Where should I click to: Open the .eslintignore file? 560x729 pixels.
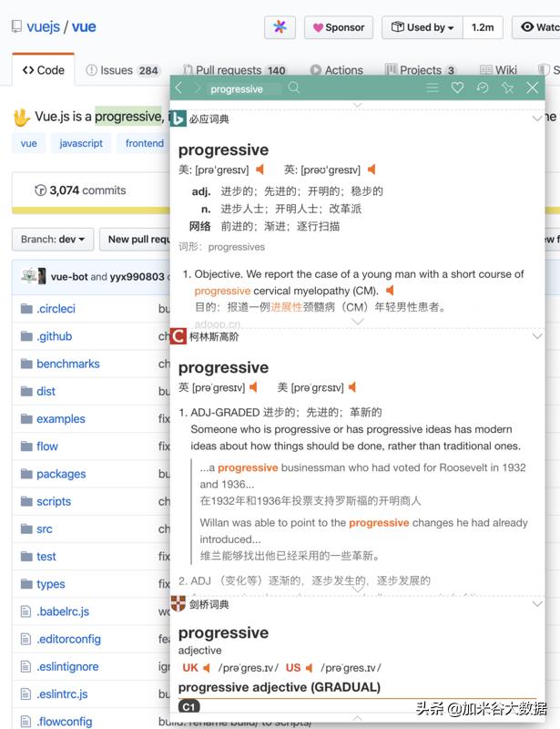click(67, 667)
